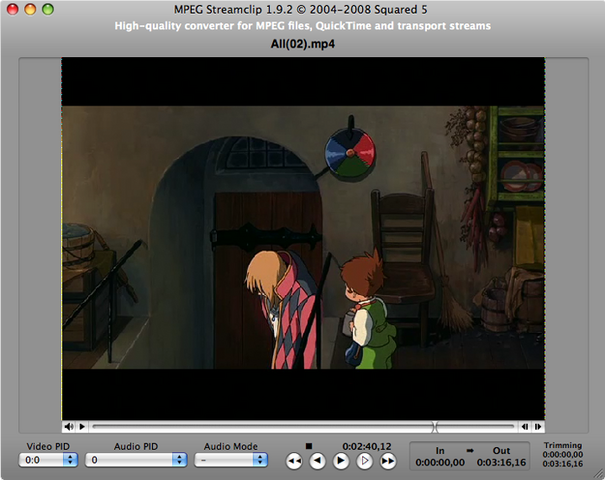Image resolution: width=605 pixels, height=480 pixels.
Task: Click the speaker volume icon
Action: [x=69, y=426]
